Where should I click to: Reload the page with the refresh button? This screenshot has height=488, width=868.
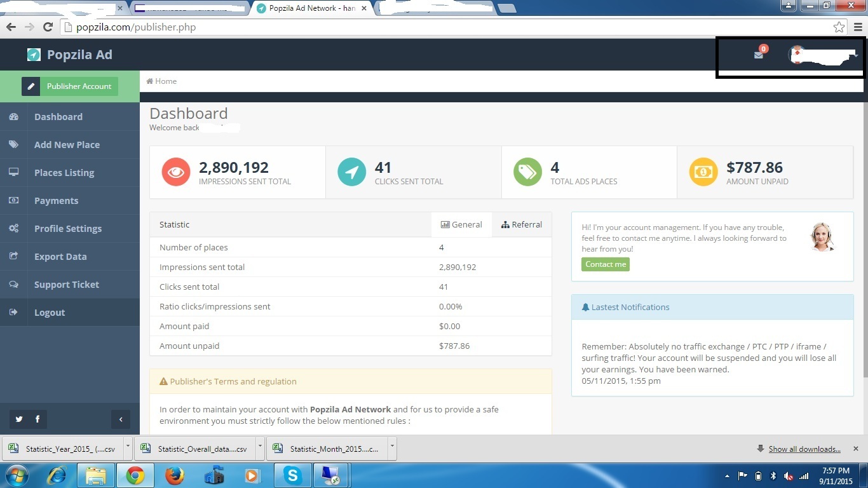[x=48, y=27]
